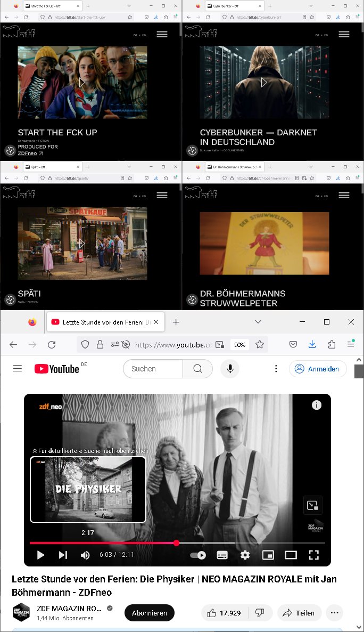The width and height of the screenshot is (364, 632).
Task: Enable miniplayer mode for the video
Action: point(268,555)
